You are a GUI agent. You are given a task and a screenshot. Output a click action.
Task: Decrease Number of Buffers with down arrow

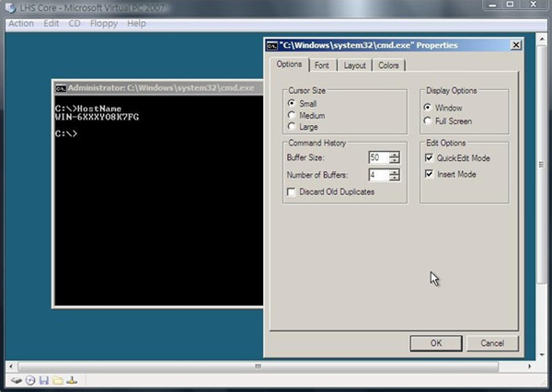pyautogui.click(x=395, y=178)
